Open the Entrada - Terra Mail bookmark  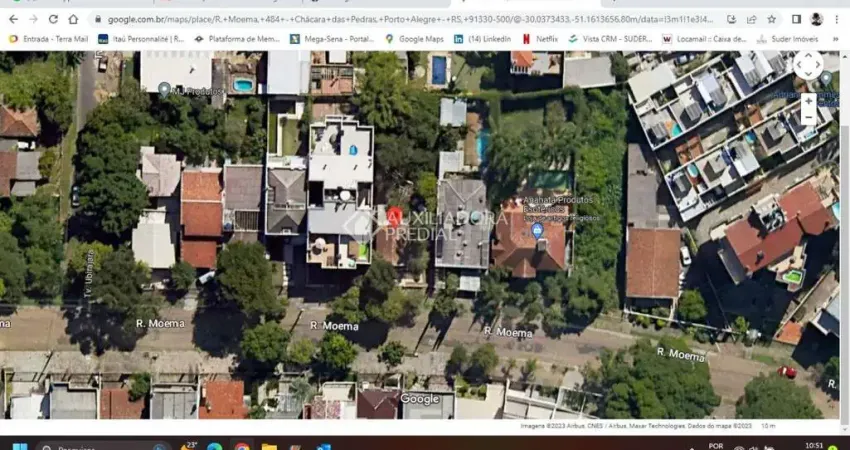coord(48,39)
